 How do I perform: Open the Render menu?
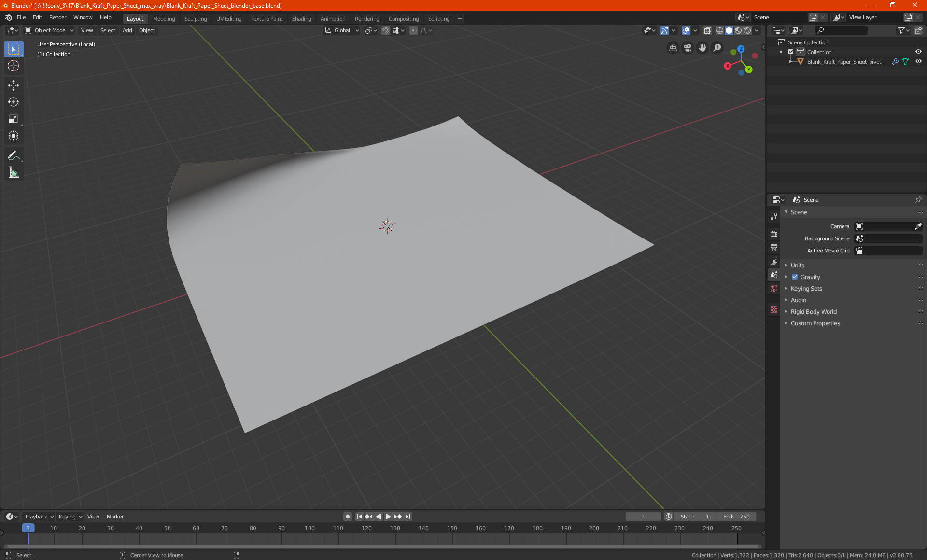57,17
